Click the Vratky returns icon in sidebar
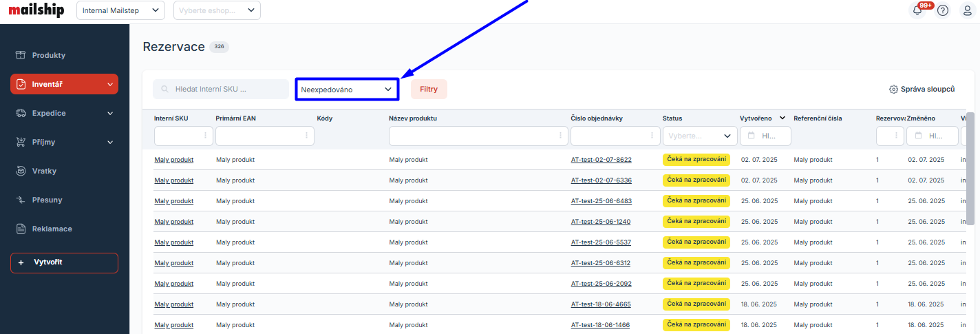Screen dimensions: 980x334 [x=21, y=171]
